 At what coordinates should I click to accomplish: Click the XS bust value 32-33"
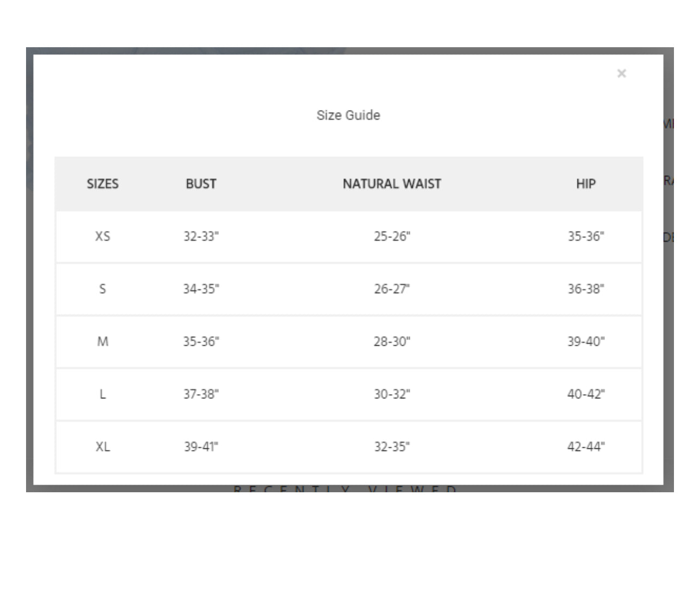[201, 237]
